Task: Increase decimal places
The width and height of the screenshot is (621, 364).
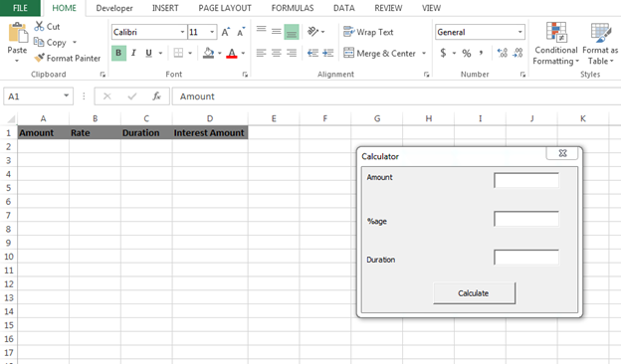Action: pyautogui.click(x=503, y=53)
